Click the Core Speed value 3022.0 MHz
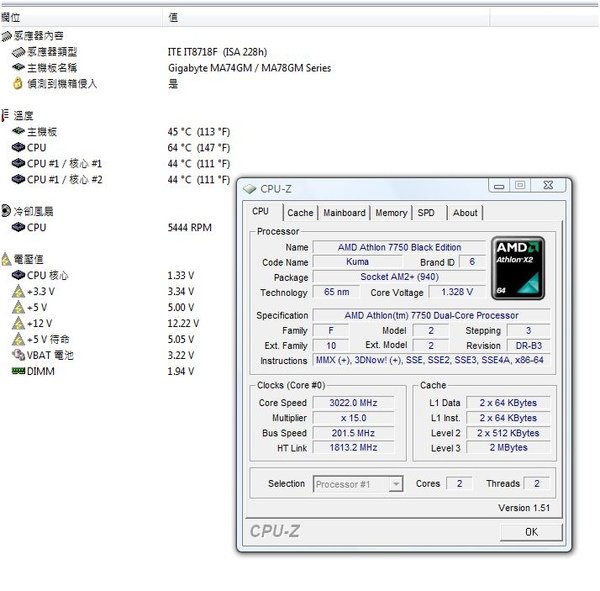 click(354, 403)
